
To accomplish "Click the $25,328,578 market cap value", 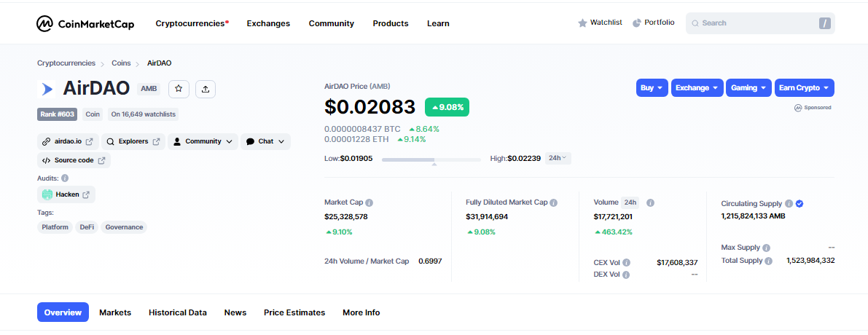I will click(346, 217).
